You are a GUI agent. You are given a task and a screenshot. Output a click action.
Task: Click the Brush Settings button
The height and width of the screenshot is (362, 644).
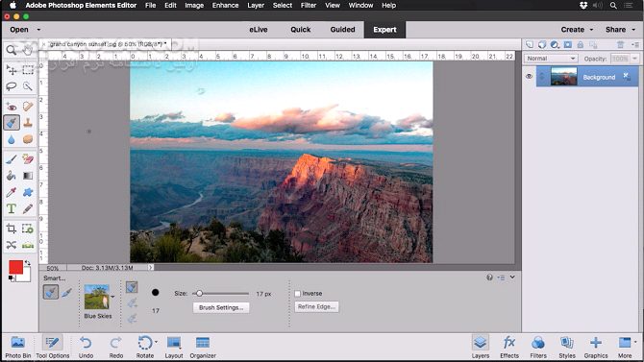221,307
